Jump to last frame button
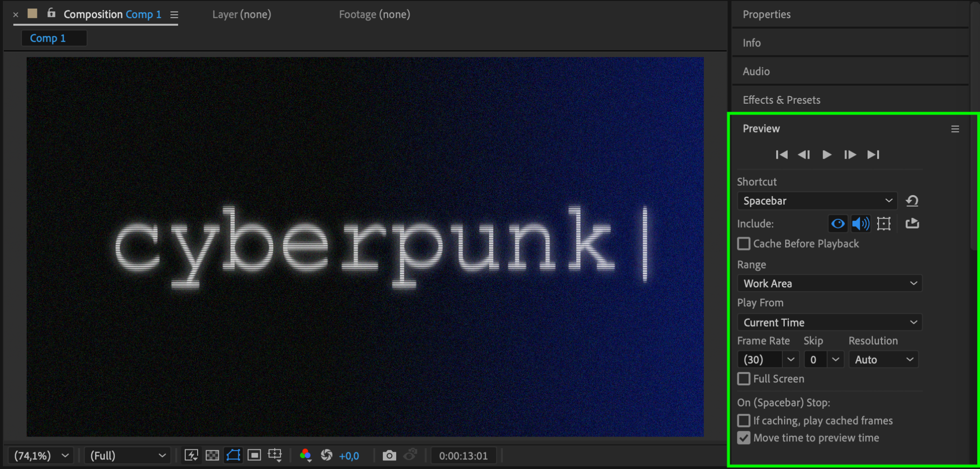 click(x=873, y=154)
